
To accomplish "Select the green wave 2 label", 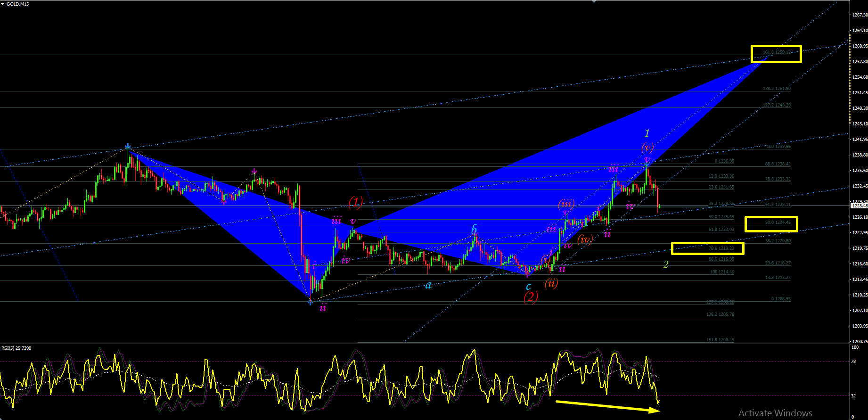I will [666, 264].
